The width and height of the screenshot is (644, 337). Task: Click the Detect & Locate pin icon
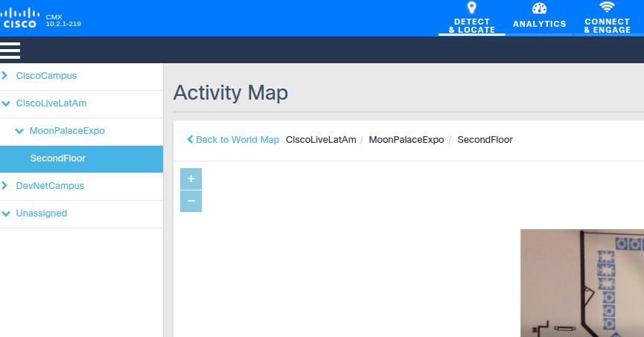click(472, 7)
